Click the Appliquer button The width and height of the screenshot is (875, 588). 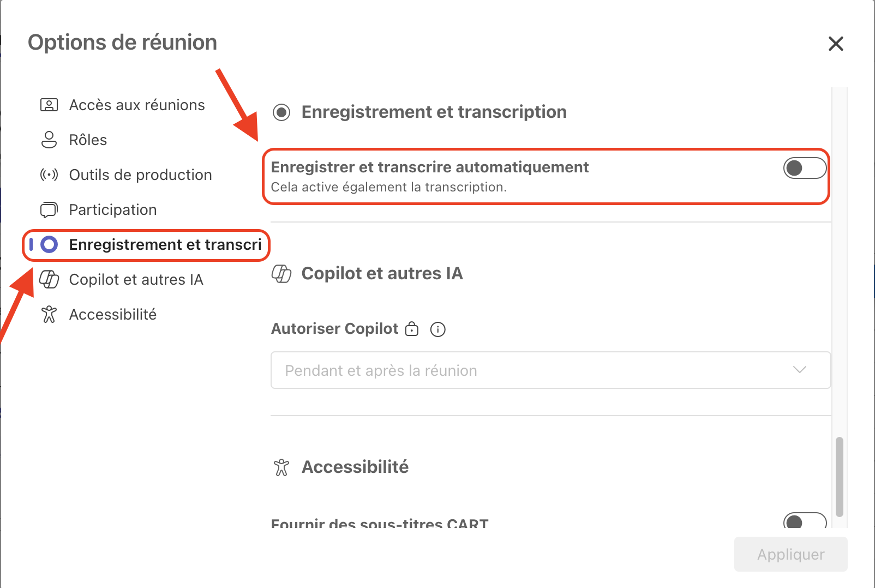click(790, 554)
